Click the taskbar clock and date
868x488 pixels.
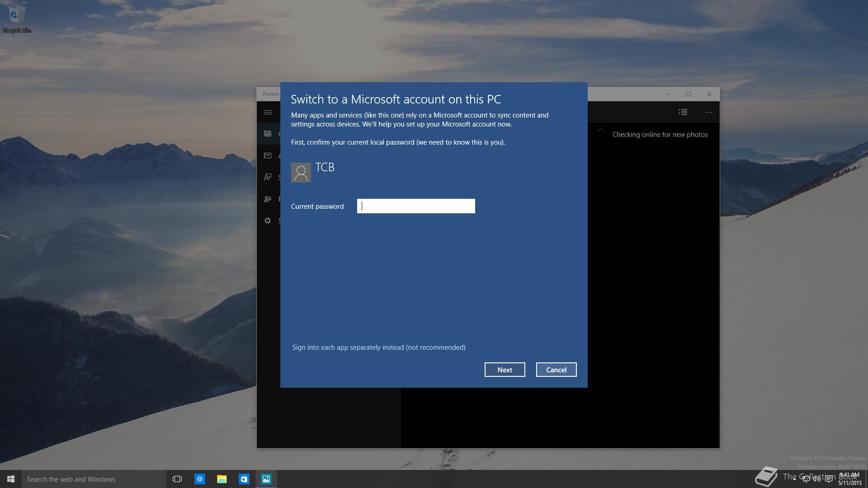pyautogui.click(x=850, y=479)
